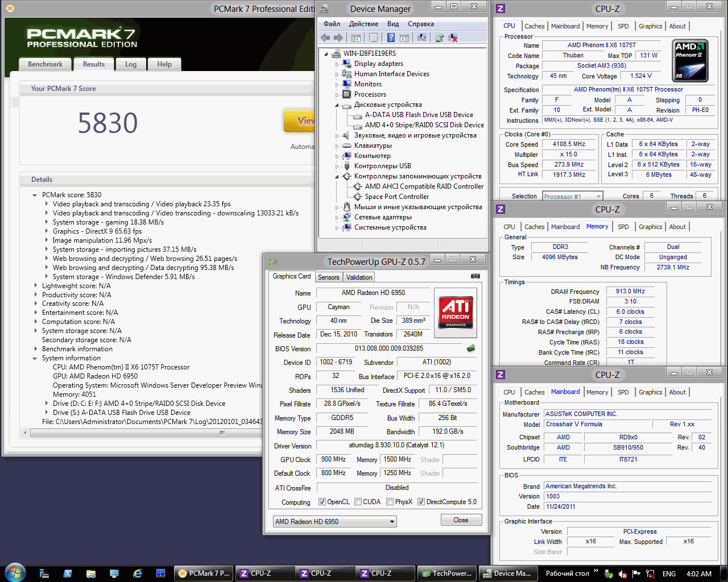Click the yellow View button in PCMark
The image size is (728, 582).
[299, 121]
